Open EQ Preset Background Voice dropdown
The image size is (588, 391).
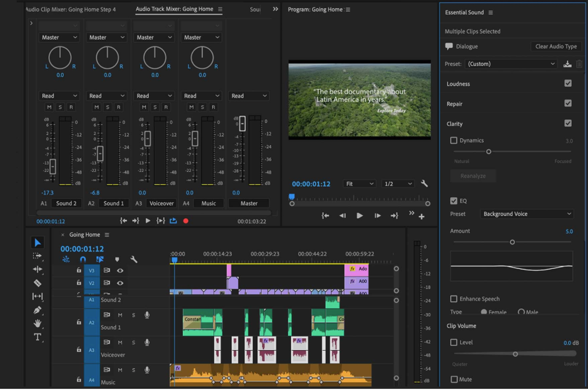pyautogui.click(x=527, y=214)
